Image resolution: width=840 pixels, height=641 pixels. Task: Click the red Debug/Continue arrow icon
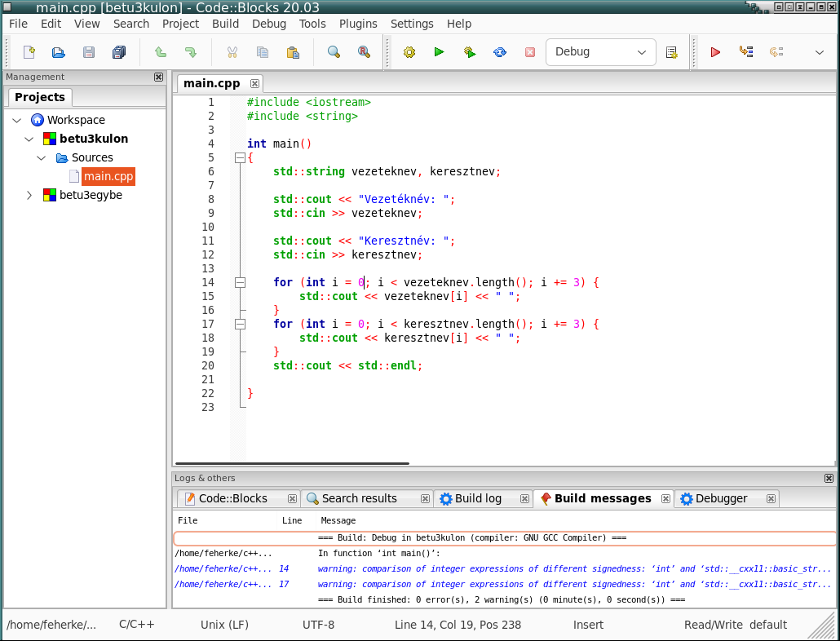[715, 52]
